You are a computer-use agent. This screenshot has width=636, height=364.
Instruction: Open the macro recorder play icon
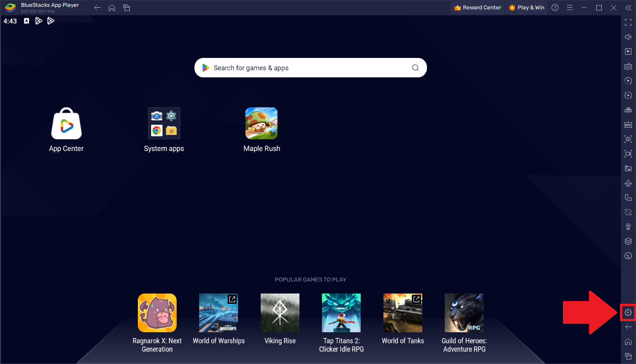(x=628, y=81)
